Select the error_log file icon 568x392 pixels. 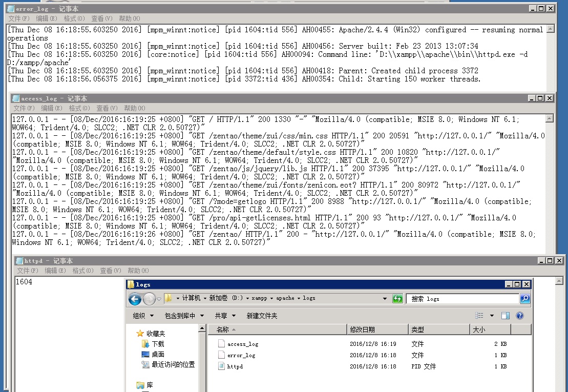click(x=221, y=355)
